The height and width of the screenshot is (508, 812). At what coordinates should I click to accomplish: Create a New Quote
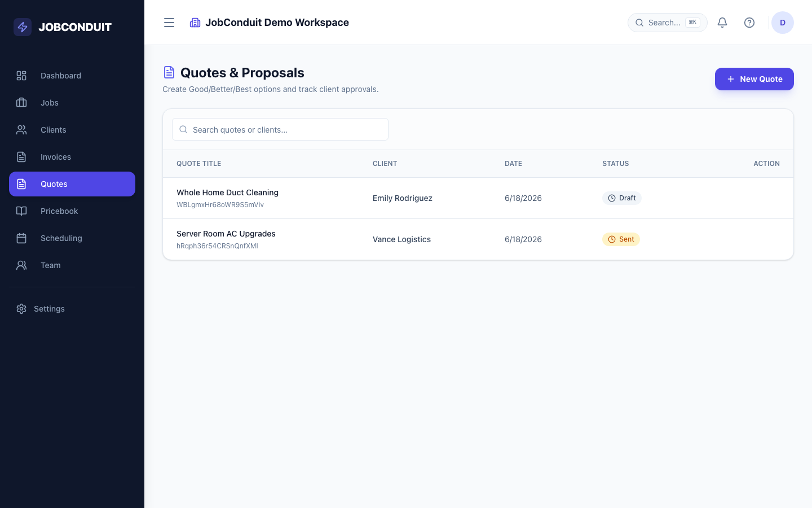754,79
